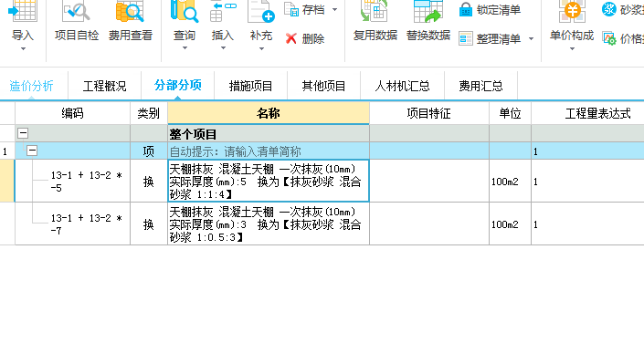The width and height of the screenshot is (644, 364).
Task: Open the 整理清单 dropdown arrow
Action: (531, 39)
